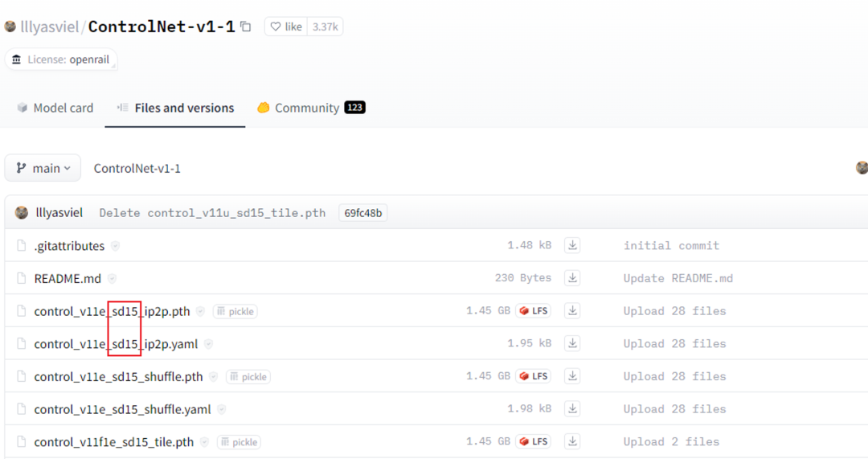Screen dimensions: 868x459
Task: Download control_v11f1e_sd15_tile.pth
Action: (572, 441)
